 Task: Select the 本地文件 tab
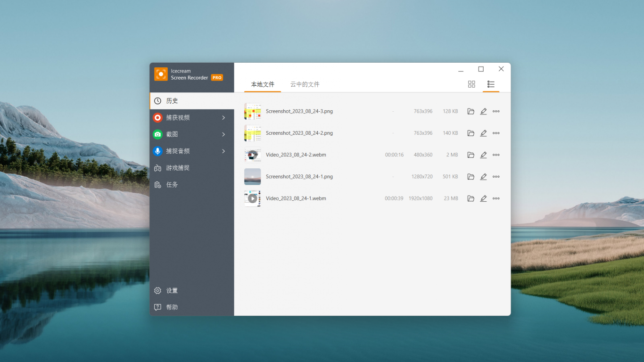coord(263,84)
